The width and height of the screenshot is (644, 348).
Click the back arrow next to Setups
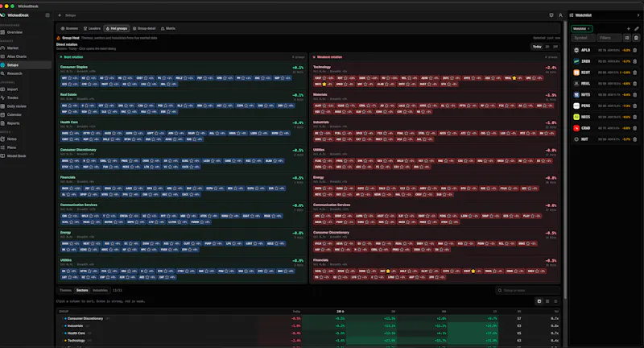coord(60,15)
